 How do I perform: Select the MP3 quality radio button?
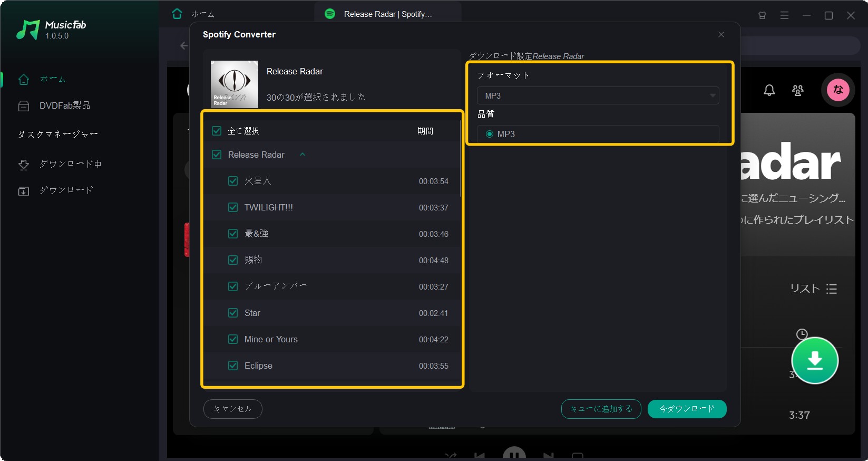(490, 134)
